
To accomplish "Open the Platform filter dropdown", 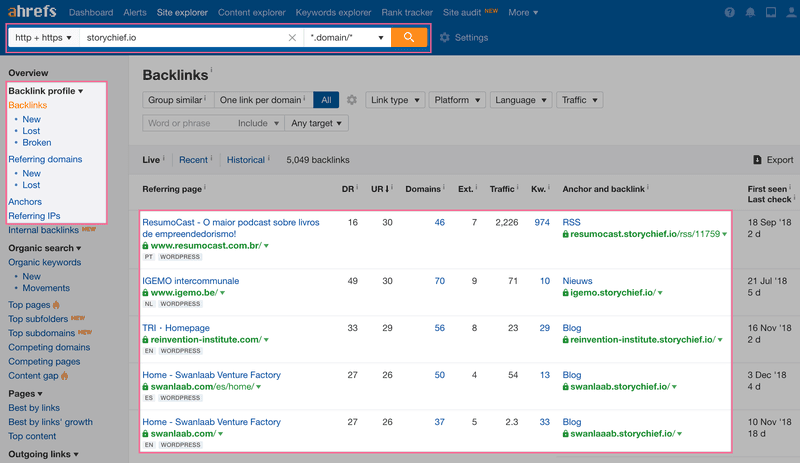I will [457, 100].
